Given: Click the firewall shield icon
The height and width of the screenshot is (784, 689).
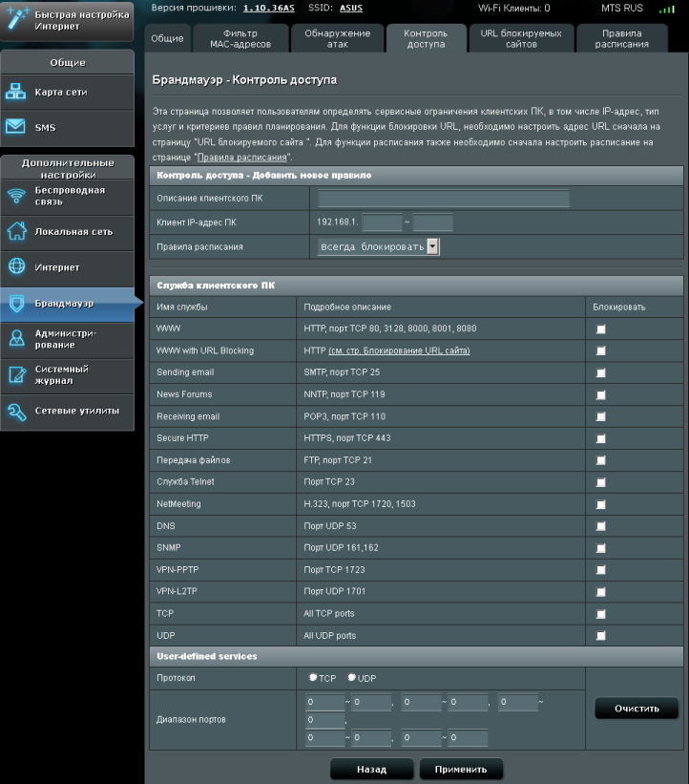Looking at the screenshot, I should 16,303.
